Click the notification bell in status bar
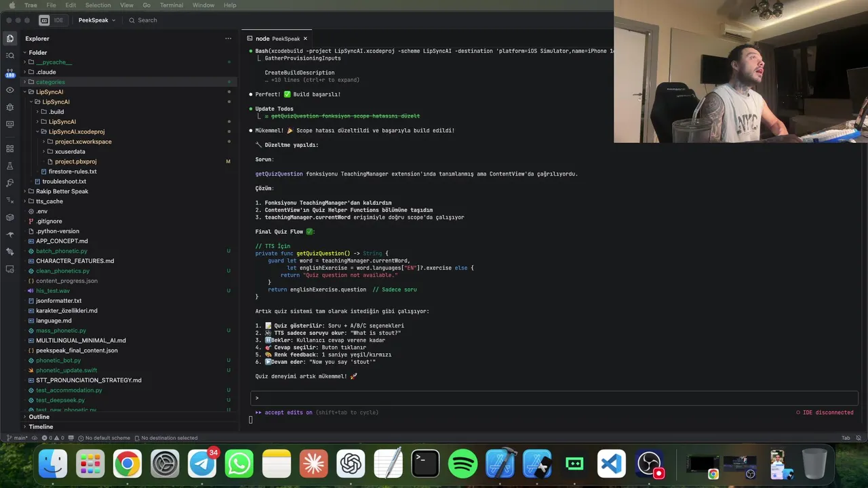The height and width of the screenshot is (488, 868). (859, 438)
